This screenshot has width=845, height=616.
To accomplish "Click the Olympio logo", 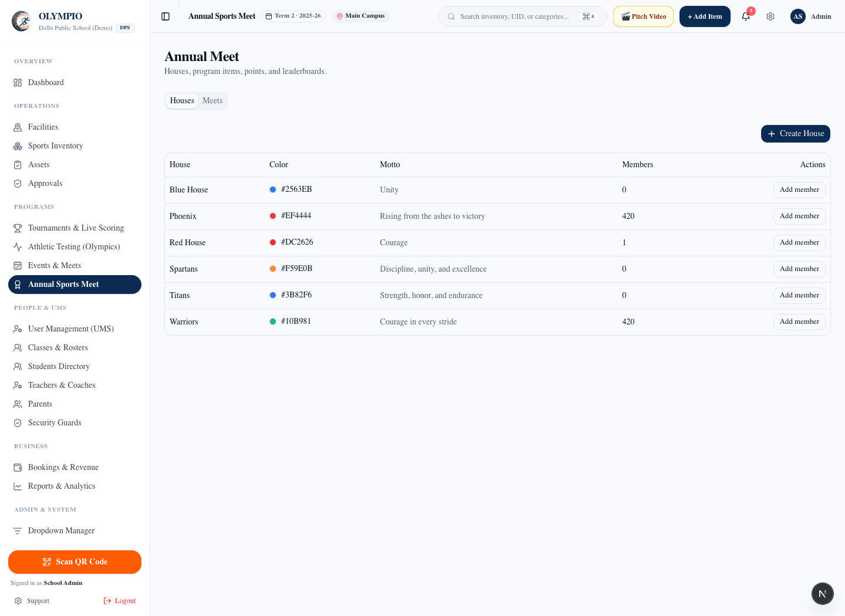I will click(x=22, y=21).
